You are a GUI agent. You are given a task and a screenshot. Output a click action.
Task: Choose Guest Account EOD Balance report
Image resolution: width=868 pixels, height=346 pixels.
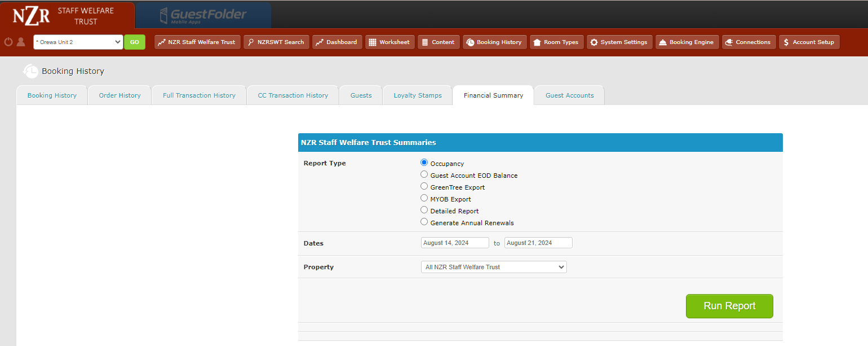pyautogui.click(x=424, y=174)
